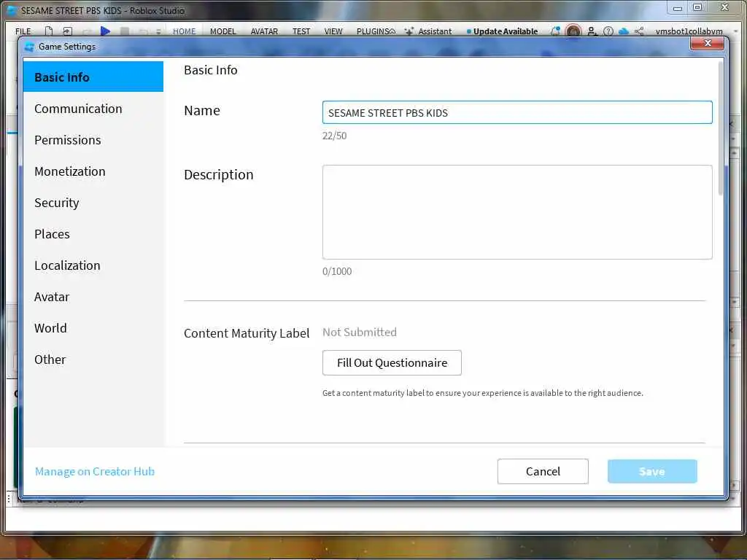
Task: Click the Content Maturity Label text
Action: pyautogui.click(x=247, y=333)
